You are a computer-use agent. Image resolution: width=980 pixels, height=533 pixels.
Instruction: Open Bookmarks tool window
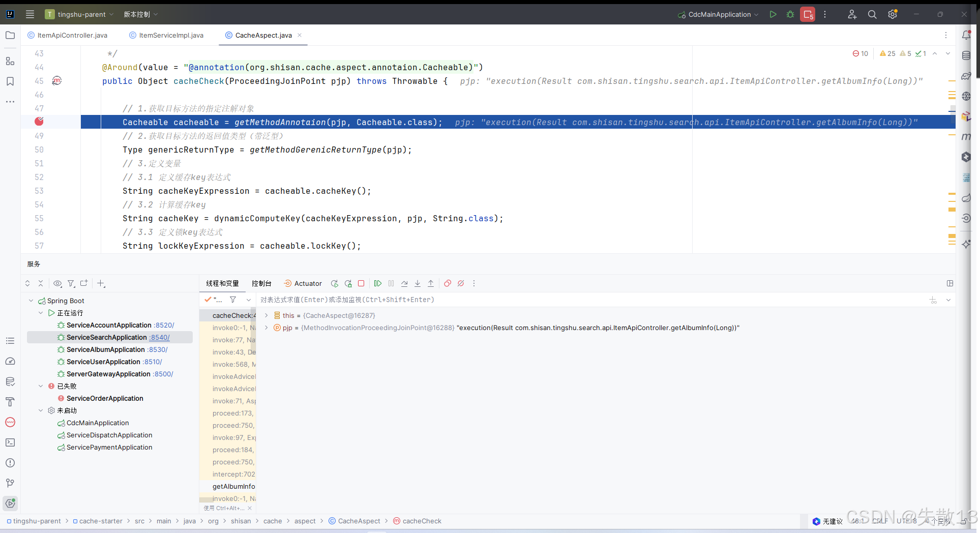(x=10, y=81)
